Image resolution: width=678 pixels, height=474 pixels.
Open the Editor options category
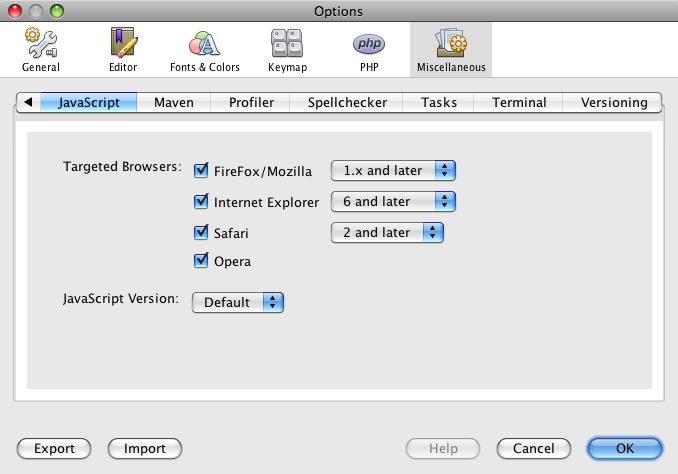coord(123,51)
